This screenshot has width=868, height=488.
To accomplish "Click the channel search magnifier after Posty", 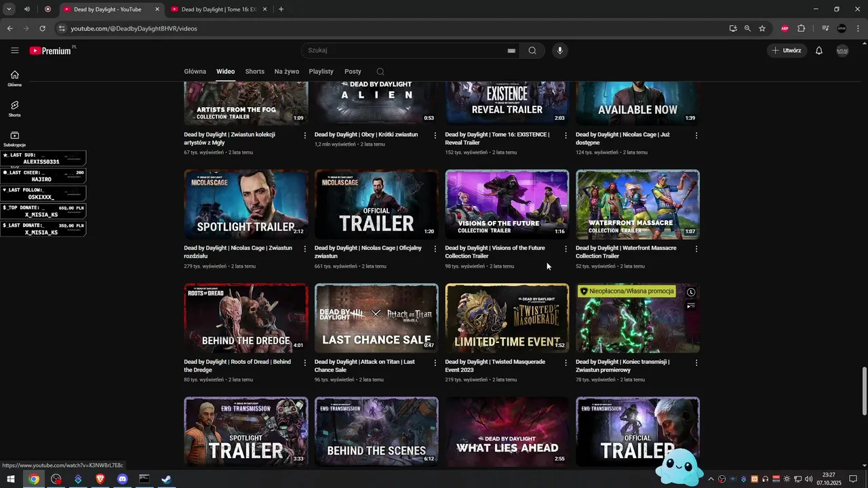I will click(x=380, y=71).
